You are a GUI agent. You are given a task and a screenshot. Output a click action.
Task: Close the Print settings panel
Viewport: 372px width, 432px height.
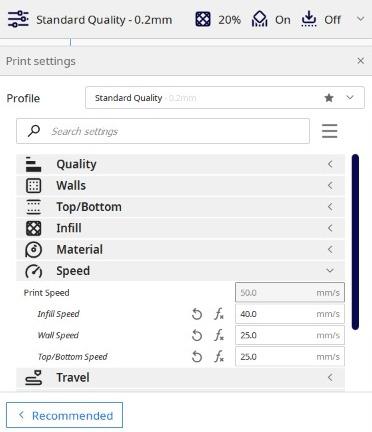[x=360, y=61]
